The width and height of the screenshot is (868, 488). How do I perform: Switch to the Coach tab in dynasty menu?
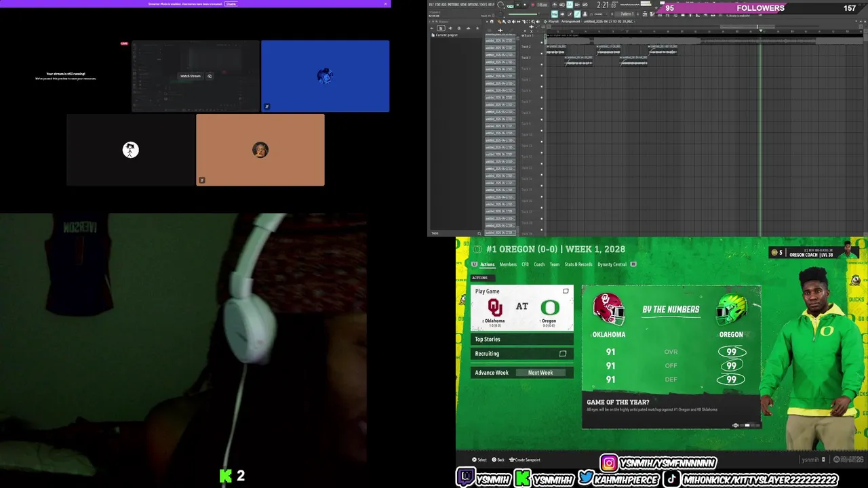click(539, 264)
